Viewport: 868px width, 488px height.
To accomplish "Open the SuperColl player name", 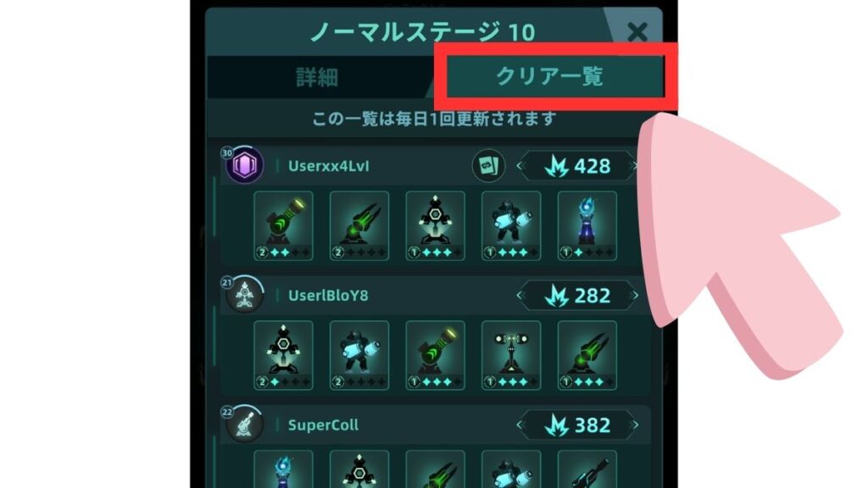I will coord(323,425).
